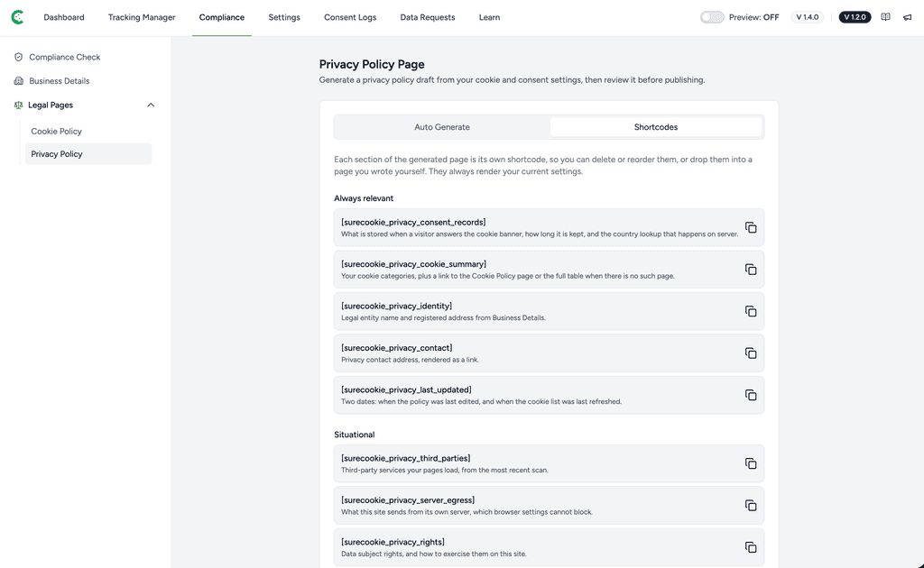Screen dimensions: 924x568
Task: Open the Cookie Policy page
Action: click(x=57, y=132)
